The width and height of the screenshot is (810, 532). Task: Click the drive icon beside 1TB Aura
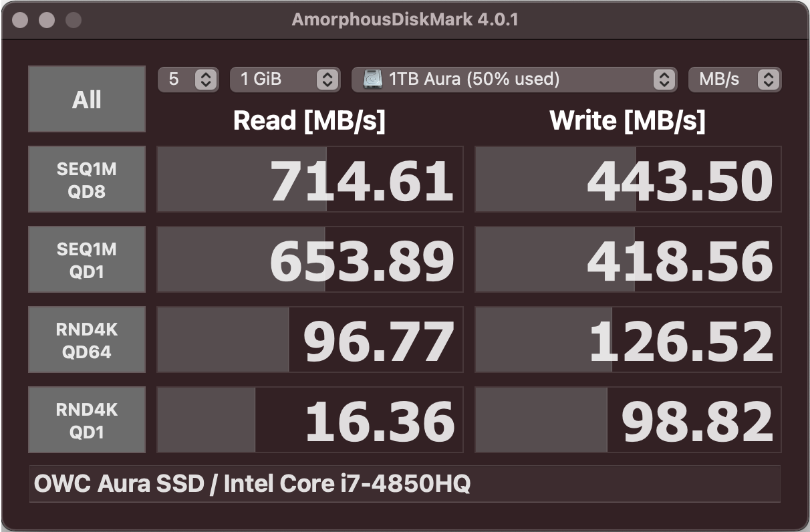click(x=372, y=80)
